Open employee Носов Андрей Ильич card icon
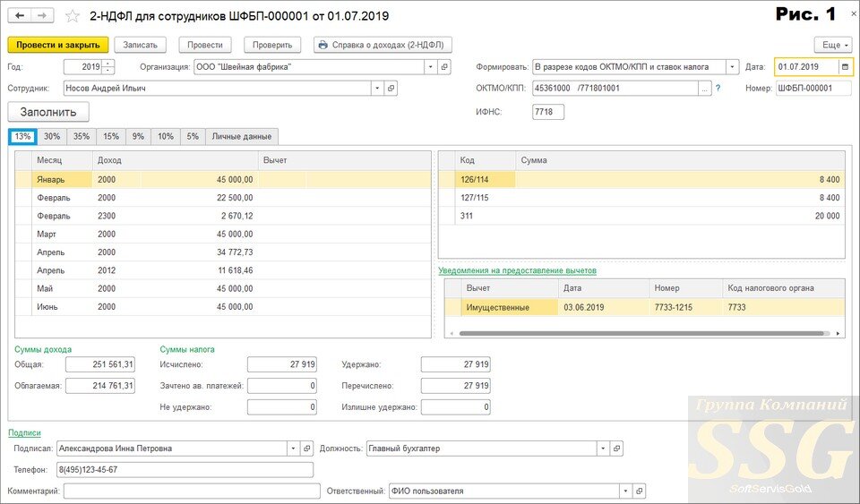This screenshot has height=504, width=860. 391,89
